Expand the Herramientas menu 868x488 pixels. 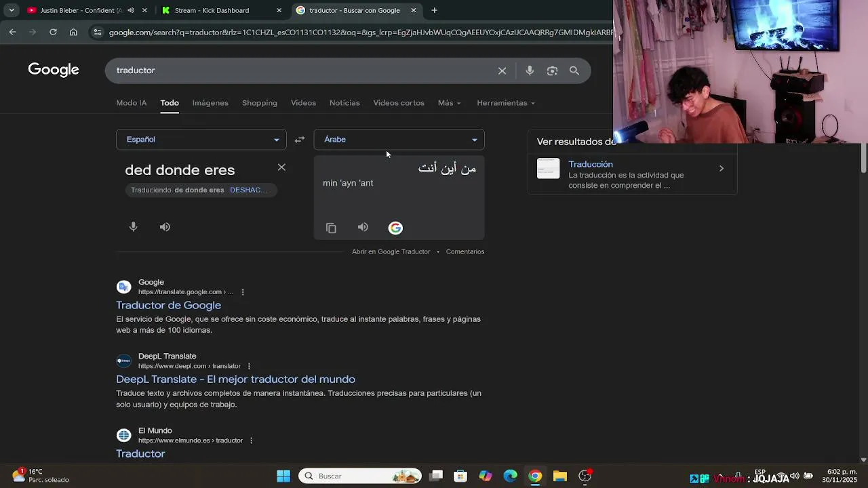click(506, 103)
